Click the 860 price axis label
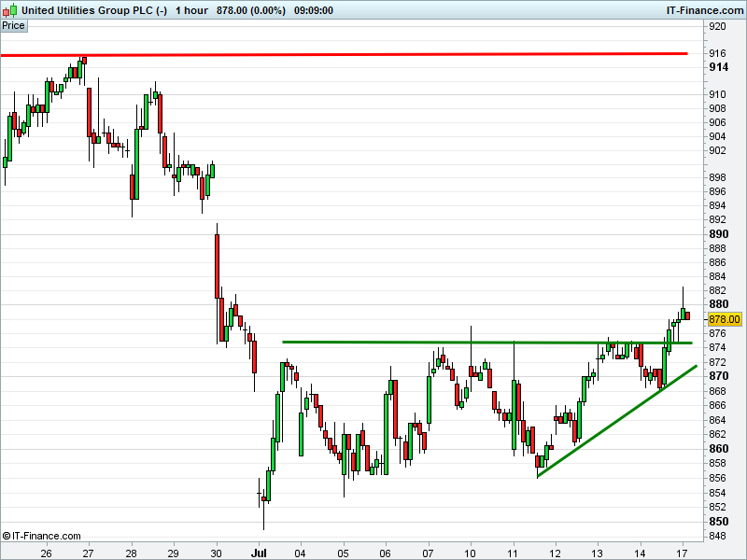Screen dimensions: 747x560 click(718, 449)
